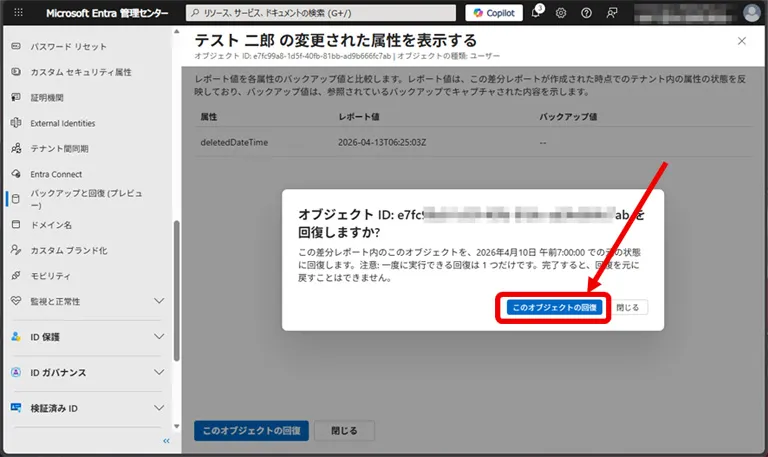The image size is (768, 457).
Task: Open the settings gear icon
Action: 561,13
